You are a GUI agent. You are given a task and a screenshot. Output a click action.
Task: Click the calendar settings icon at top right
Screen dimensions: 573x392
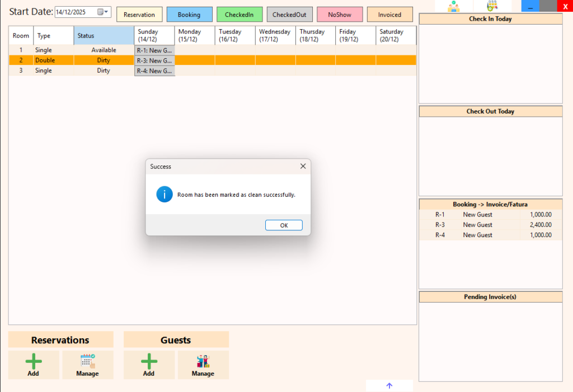[x=492, y=6]
